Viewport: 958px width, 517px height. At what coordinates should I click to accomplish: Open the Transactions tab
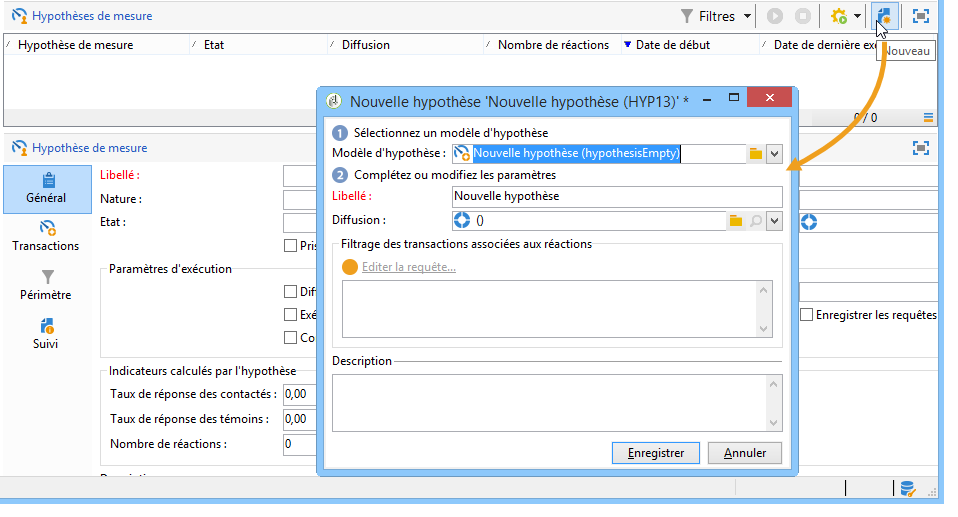point(46,236)
